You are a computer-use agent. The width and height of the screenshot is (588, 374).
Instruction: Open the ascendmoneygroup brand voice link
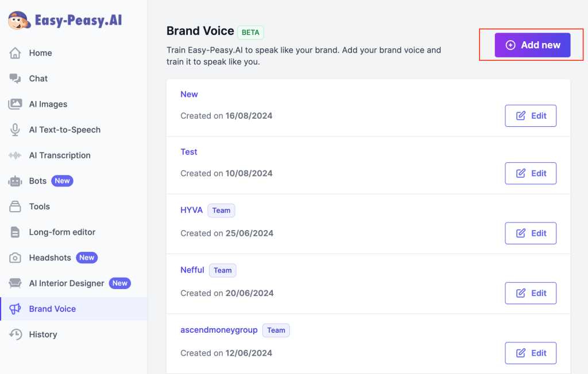coord(219,330)
